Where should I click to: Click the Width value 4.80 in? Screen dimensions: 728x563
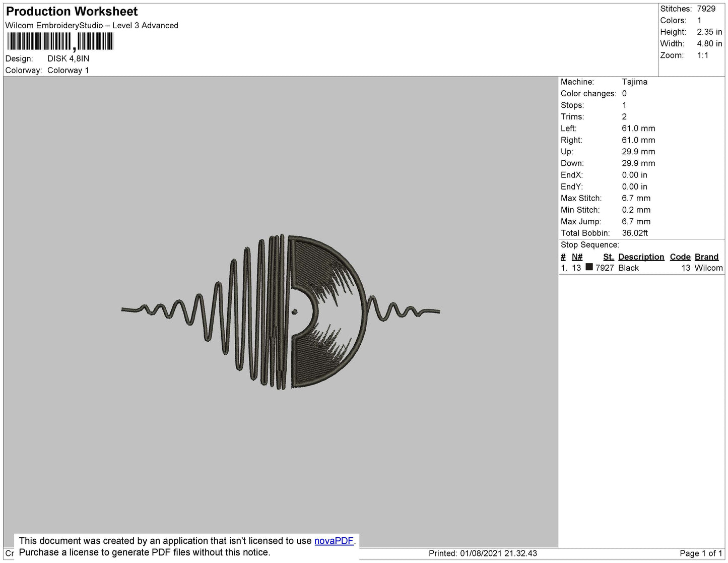point(709,43)
